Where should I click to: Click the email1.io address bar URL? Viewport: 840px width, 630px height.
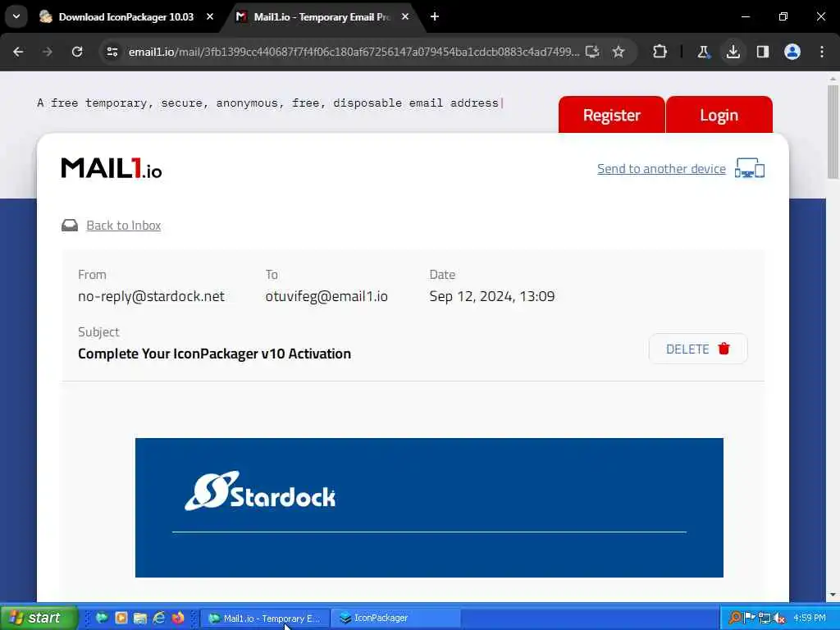coord(354,52)
